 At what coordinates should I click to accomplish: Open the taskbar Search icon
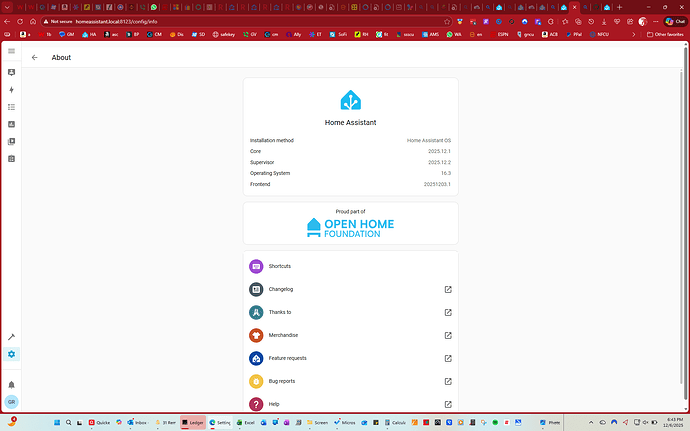[x=69, y=422]
